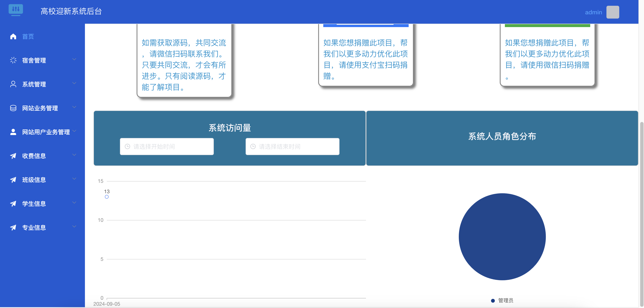Click the 学生信息 paper plane icon
This screenshot has width=644, height=308.
tap(13, 203)
